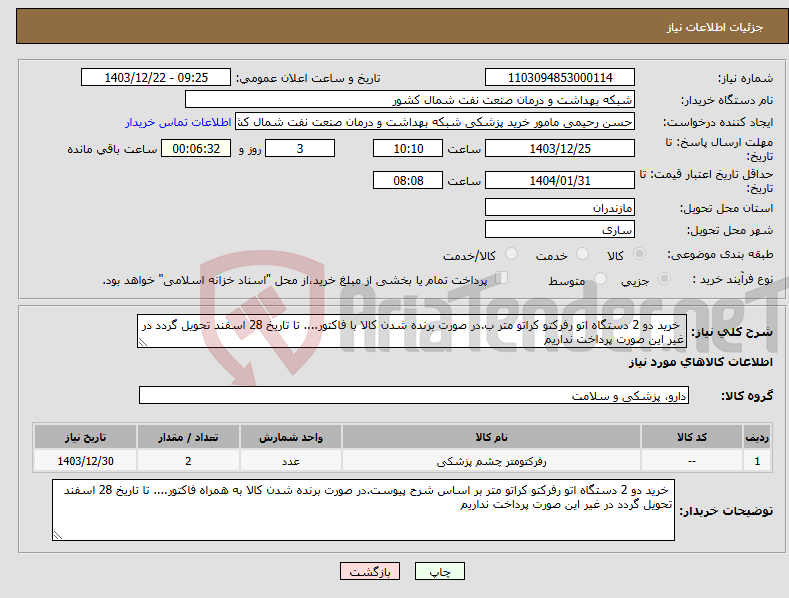
Task: Click the شماره نیاز field 1103094853000114
Action: pyautogui.click(x=560, y=78)
